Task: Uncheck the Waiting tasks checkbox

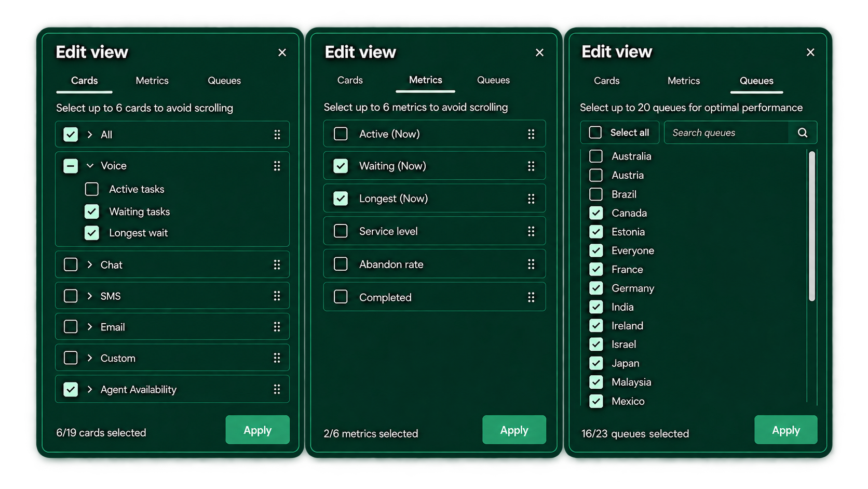Action: [92, 212]
